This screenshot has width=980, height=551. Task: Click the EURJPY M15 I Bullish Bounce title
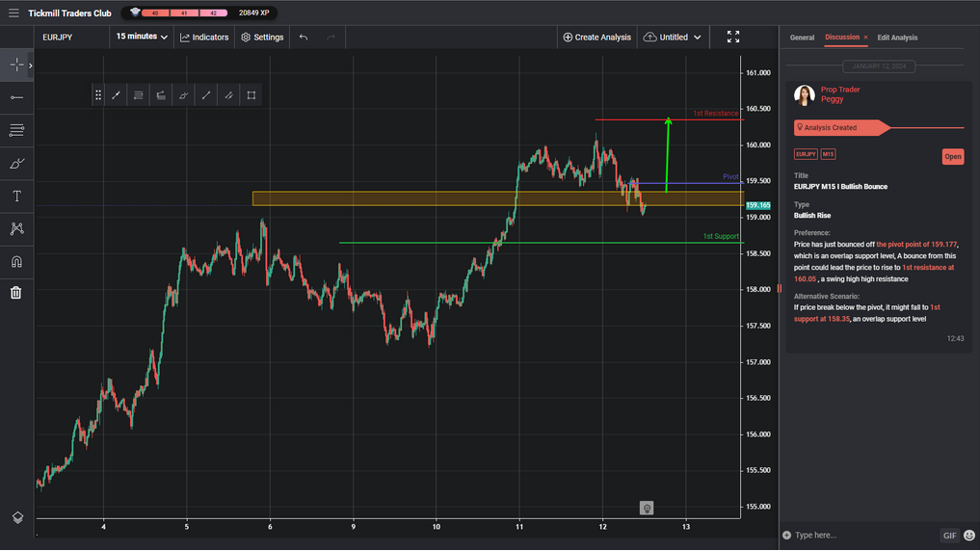point(840,187)
